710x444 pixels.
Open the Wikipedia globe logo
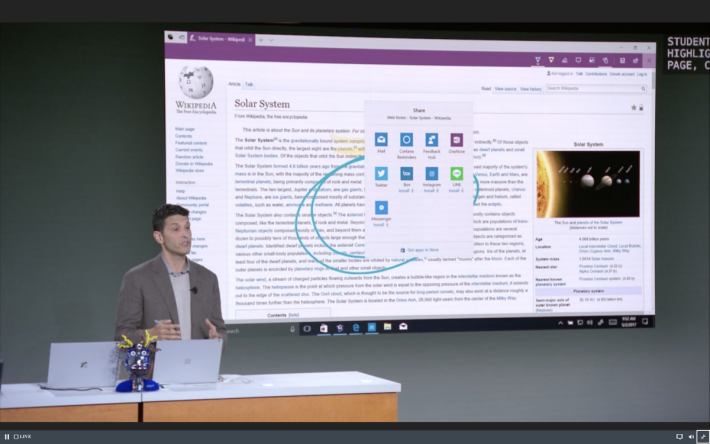tap(196, 82)
